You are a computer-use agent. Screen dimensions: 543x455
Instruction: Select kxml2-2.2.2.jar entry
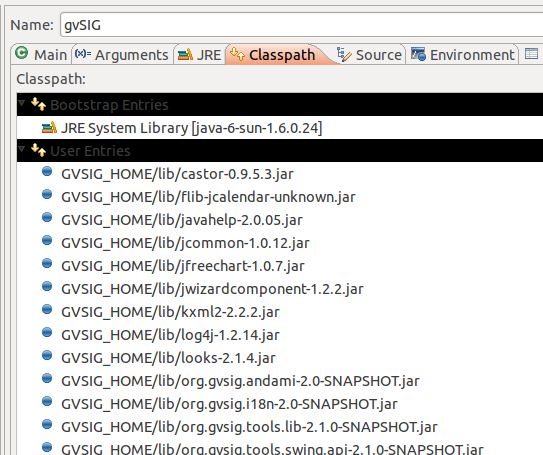click(x=170, y=312)
